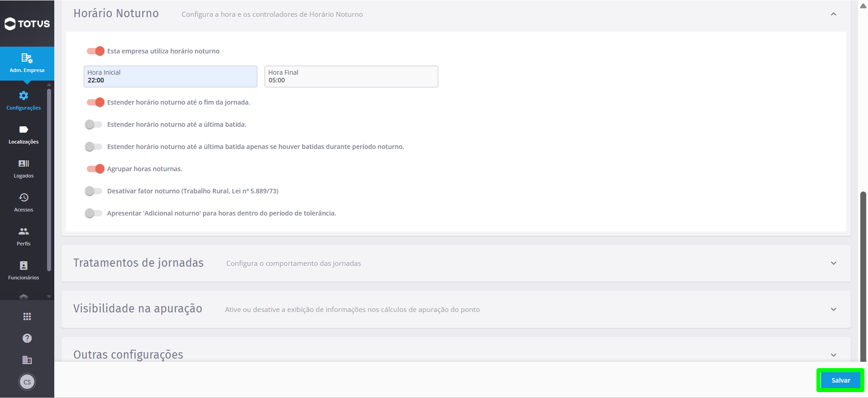Viewport: 868px width, 398px height.
Task: Collapse the Horário Noturno section chevron
Action: (834, 14)
